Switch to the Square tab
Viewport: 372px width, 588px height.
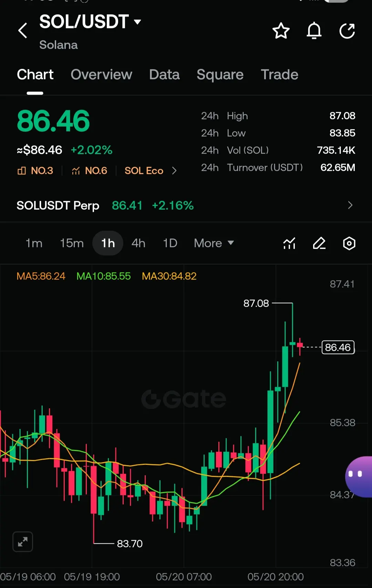(x=220, y=74)
